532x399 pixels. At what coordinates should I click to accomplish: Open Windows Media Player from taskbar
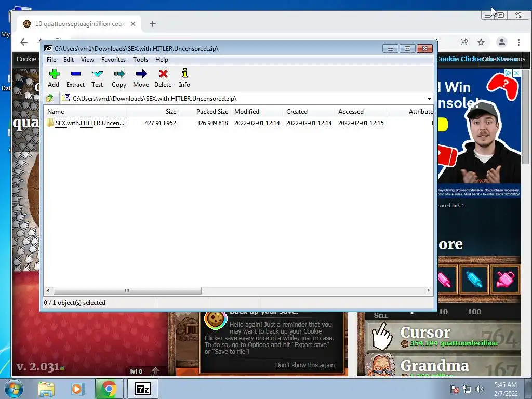(77, 389)
